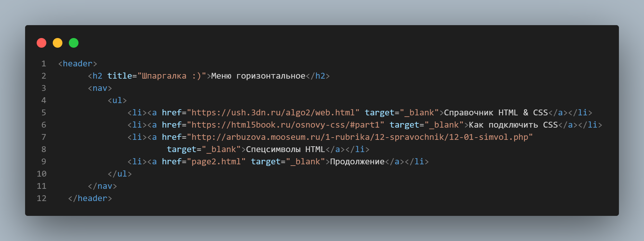Image resolution: width=644 pixels, height=241 pixels.
Task: Click the text "Продолжение"
Action: point(357,162)
